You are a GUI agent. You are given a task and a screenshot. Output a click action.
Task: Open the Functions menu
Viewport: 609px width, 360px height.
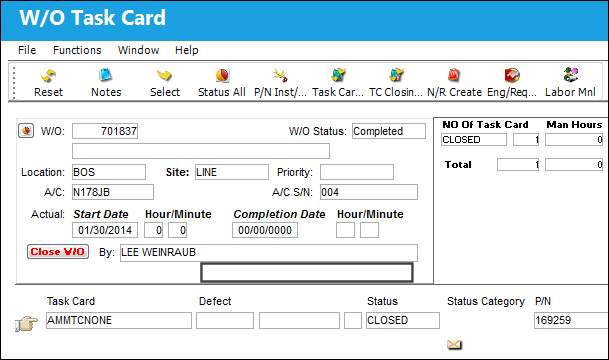(x=77, y=50)
